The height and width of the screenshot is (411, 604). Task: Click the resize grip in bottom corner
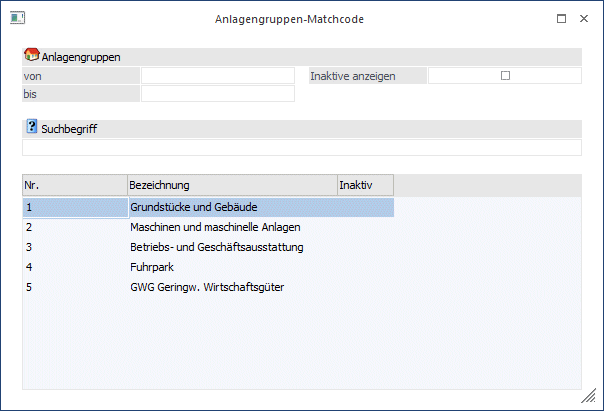pos(591,399)
